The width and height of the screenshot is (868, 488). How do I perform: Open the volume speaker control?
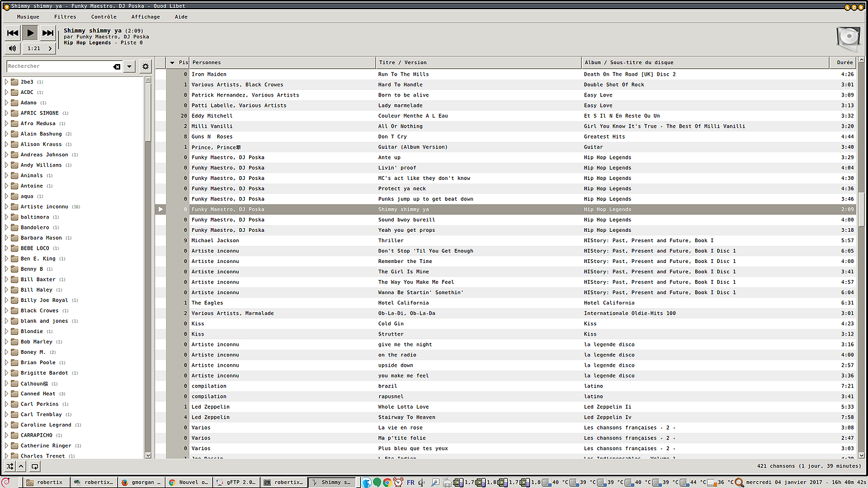pyautogui.click(x=13, y=48)
